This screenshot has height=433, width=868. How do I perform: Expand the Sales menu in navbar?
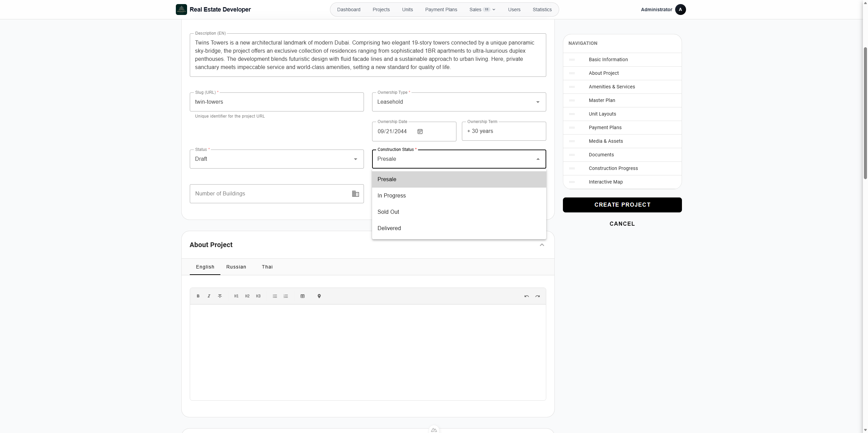(482, 10)
